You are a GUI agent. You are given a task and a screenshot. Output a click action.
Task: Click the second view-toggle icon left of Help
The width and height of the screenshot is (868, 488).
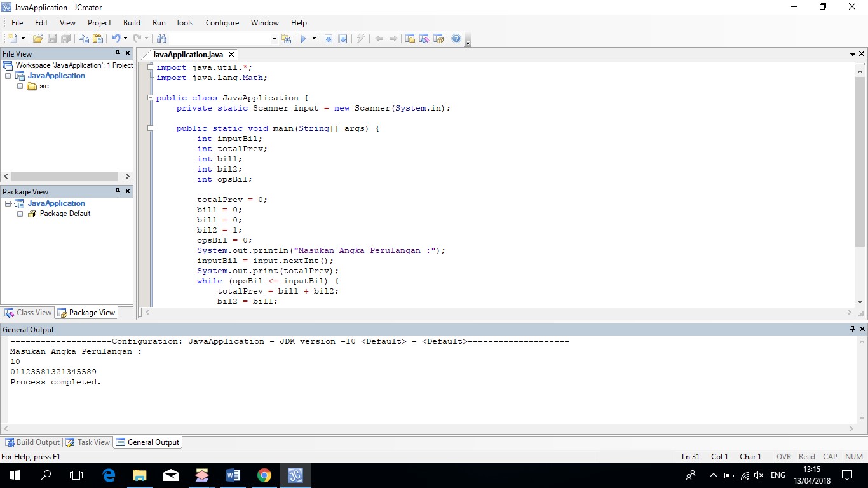point(424,39)
